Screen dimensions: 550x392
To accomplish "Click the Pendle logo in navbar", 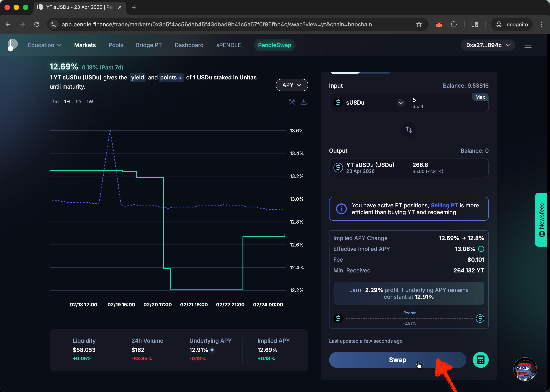I will click(x=13, y=45).
